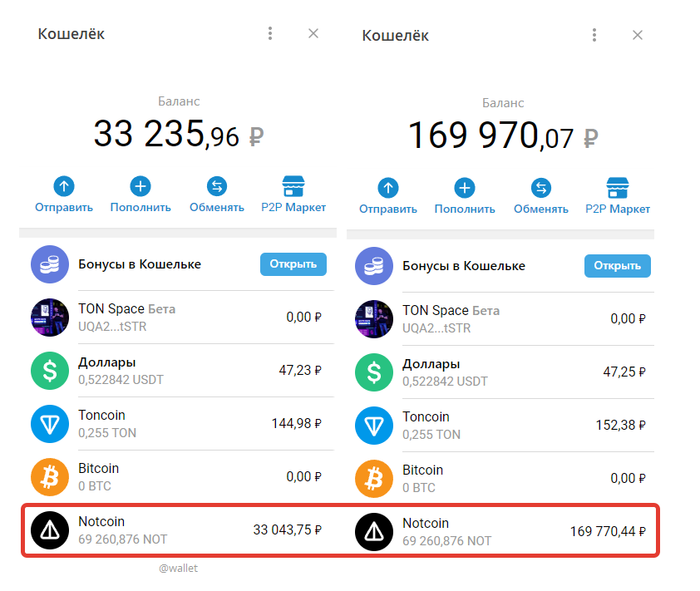Select bonuses coins icon in right wallet
This screenshot has width=700, height=591.
coord(373,266)
